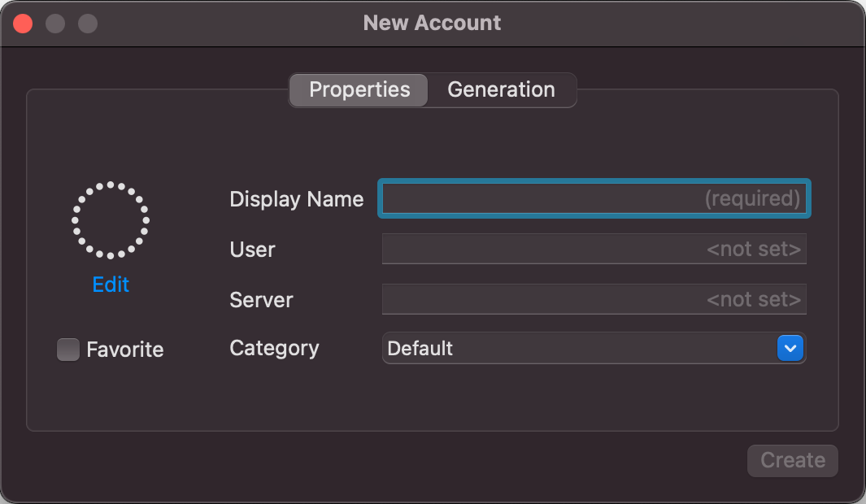Image resolution: width=866 pixels, height=504 pixels.
Task: Open the blue Category dropdown chevron
Action: tap(788, 348)
